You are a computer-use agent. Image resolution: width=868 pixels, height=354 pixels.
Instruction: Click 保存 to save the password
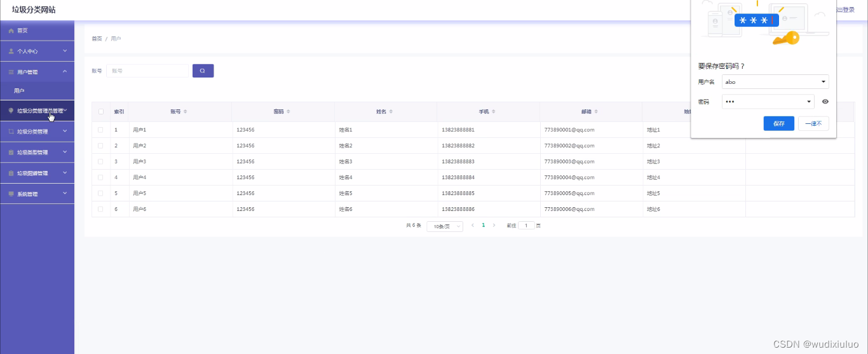(x=779, y=124)
